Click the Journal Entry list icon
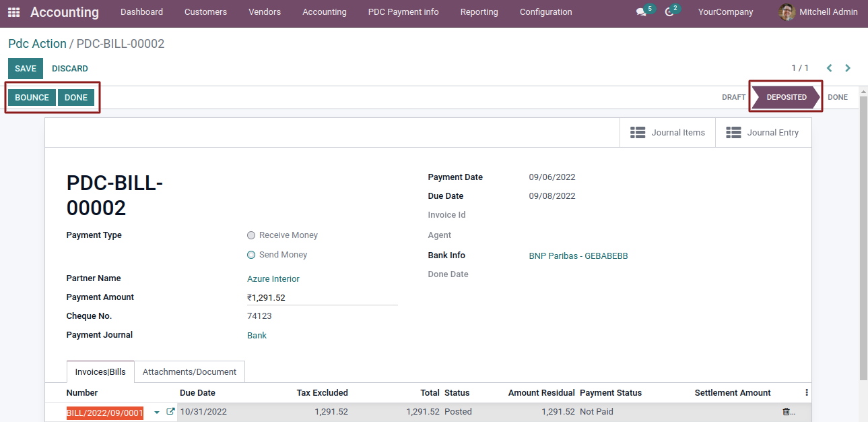 [x=733, y=133]
